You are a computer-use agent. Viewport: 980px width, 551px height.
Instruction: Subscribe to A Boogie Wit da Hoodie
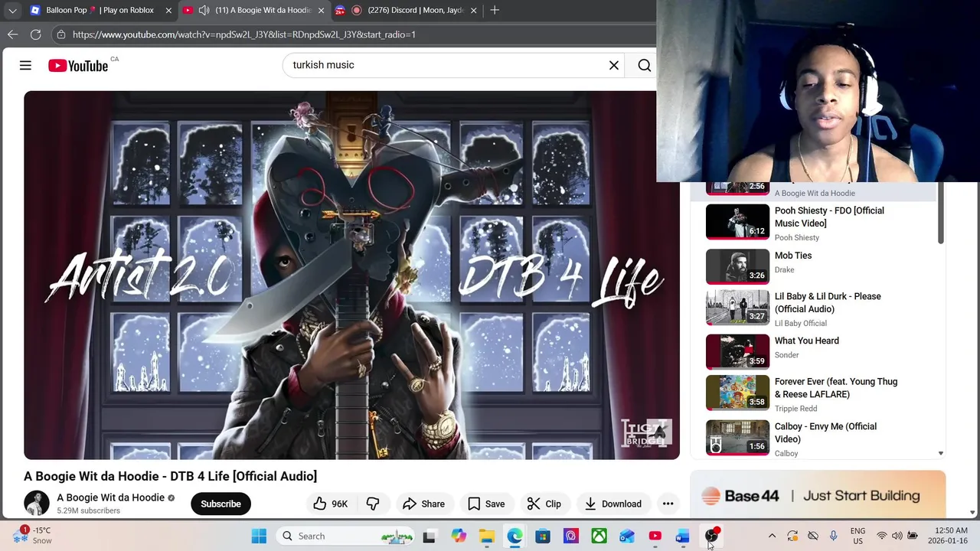220,504
